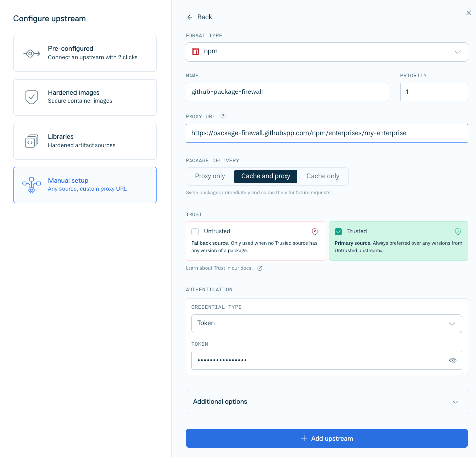
Task: Open the Format Type npm dropdown
Action: (327, 52)
